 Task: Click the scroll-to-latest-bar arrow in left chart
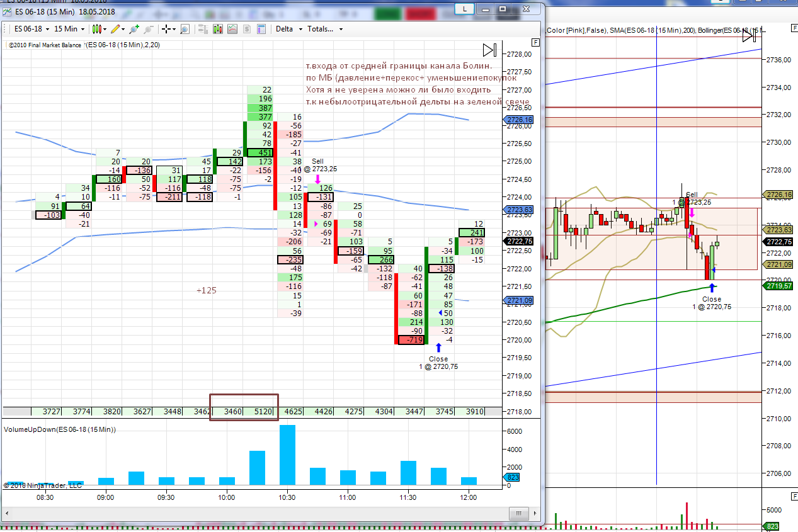tap(490, 50)
